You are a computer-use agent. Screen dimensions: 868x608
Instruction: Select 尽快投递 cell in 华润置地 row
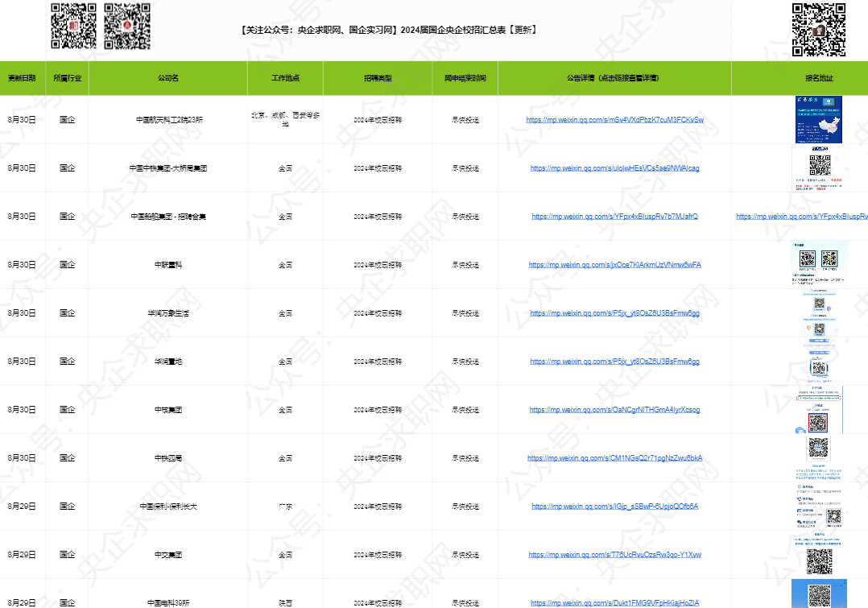(x=465, y=361)
